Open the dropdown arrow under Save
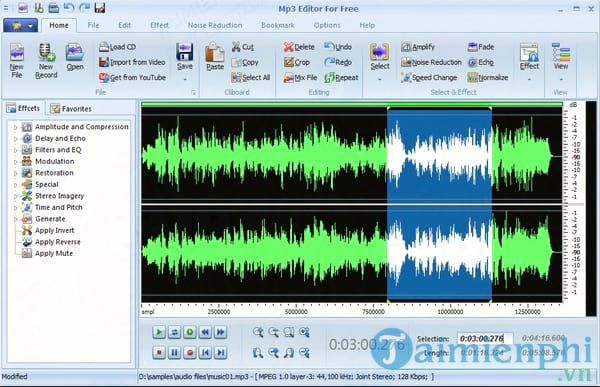 click(184, 79)
